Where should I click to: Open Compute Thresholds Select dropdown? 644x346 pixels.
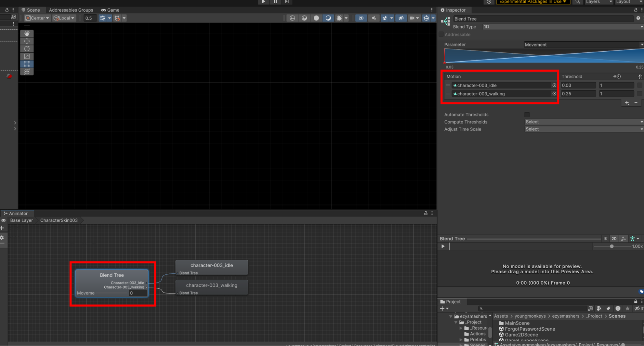pyautogui.click(x=583, y=122)
